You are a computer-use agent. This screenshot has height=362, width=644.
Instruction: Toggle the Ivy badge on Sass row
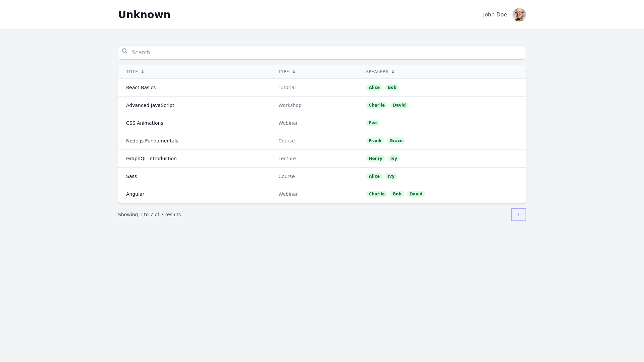pos(391,176)
